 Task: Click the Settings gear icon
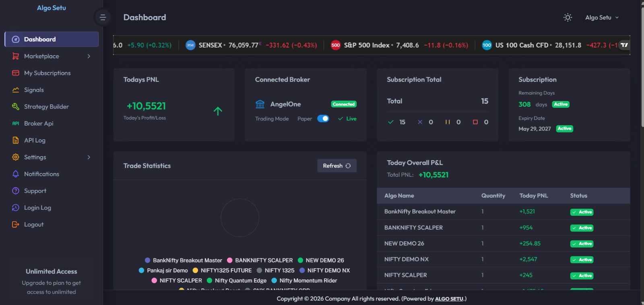[16, 157]
